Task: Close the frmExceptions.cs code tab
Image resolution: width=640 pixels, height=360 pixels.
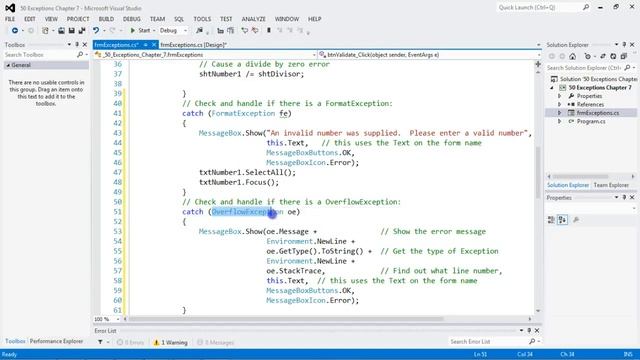Action: point(154,45)
